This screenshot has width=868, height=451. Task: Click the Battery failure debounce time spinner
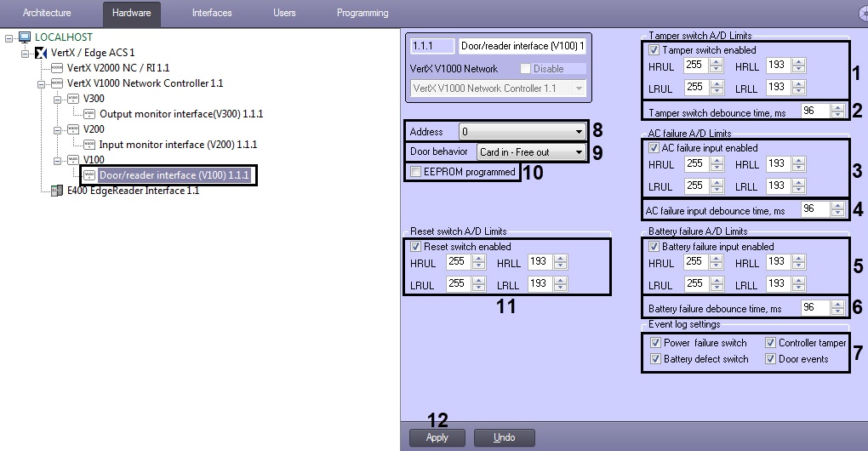(838, 306)
